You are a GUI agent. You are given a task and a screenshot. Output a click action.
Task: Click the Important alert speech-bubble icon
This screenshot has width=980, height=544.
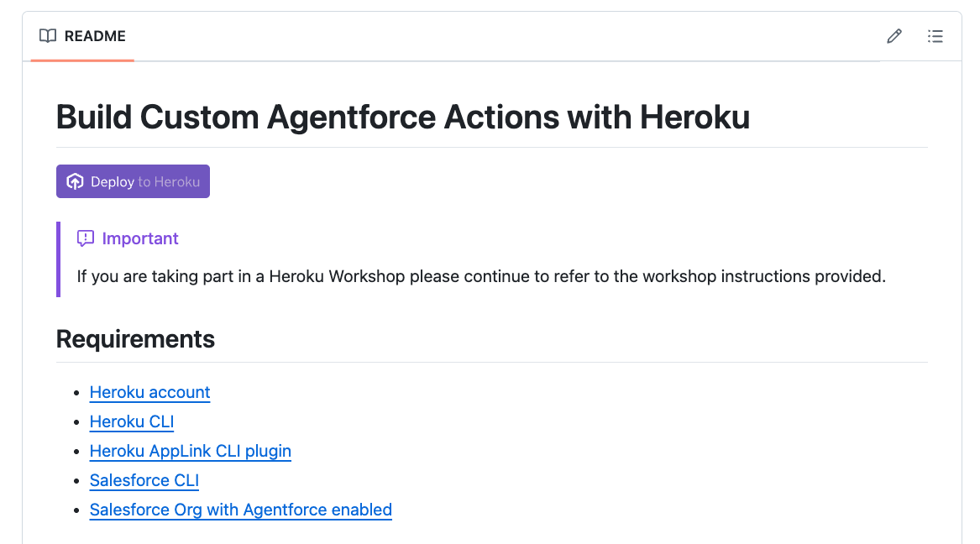tap(86, 238)
